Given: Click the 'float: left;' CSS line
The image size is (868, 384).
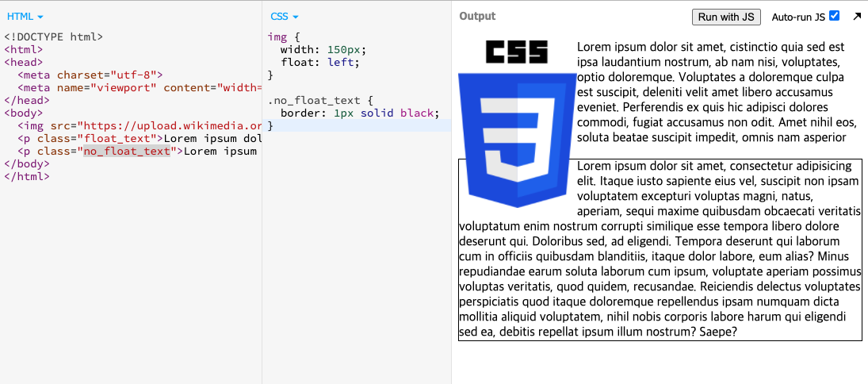Looking at the screenshot, I should (320, 62).
